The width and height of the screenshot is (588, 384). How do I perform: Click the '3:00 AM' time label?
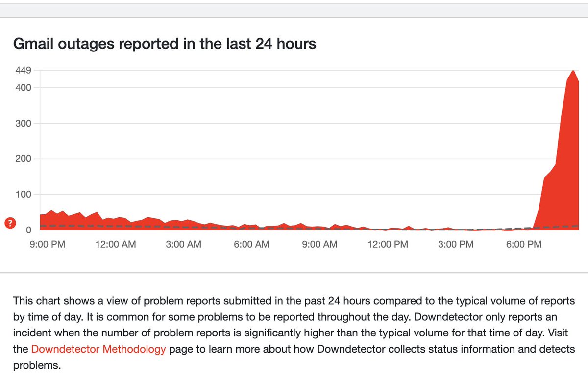pos(184,244)
